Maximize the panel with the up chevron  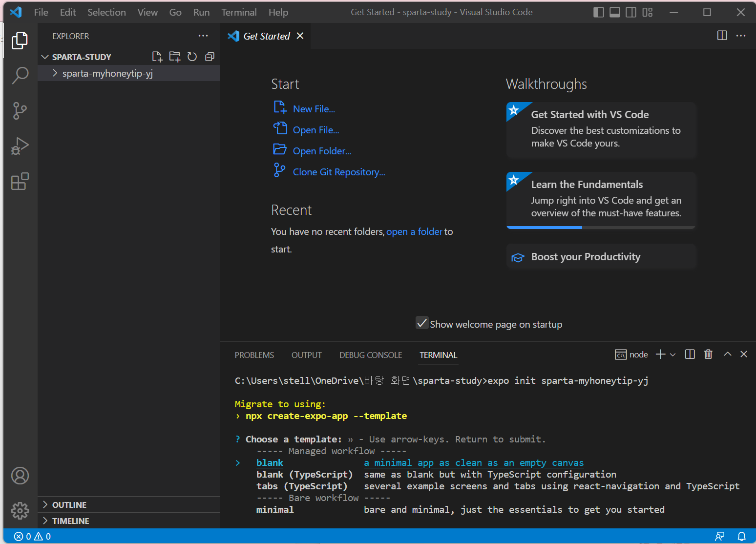point(728,355)
